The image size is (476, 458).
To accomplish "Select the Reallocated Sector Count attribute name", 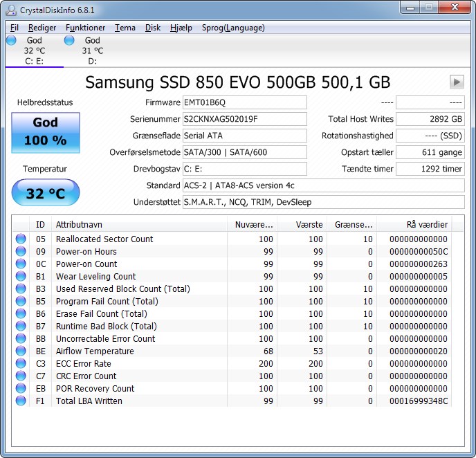I will click(104, 239).
